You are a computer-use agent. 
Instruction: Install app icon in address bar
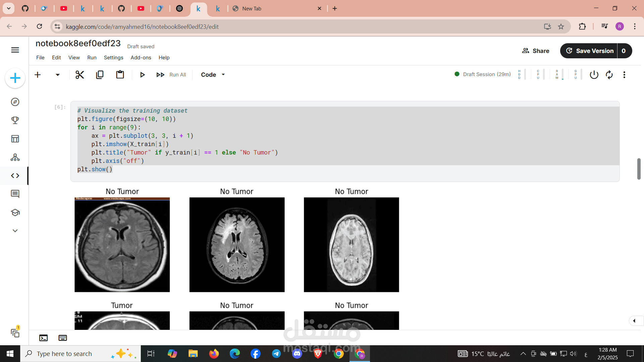547,26
